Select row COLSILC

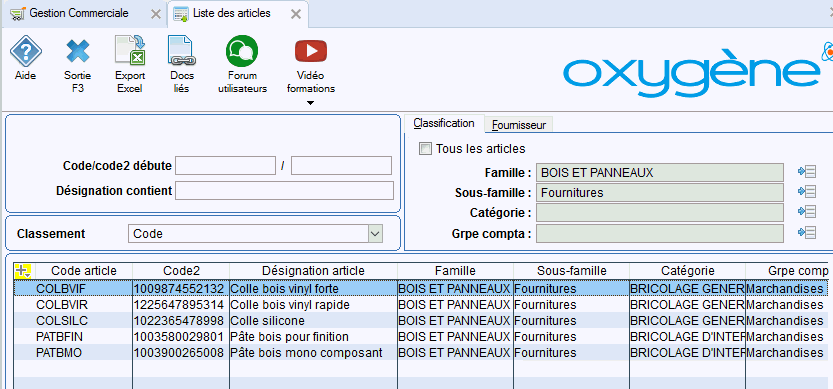[x=421, y=320]
